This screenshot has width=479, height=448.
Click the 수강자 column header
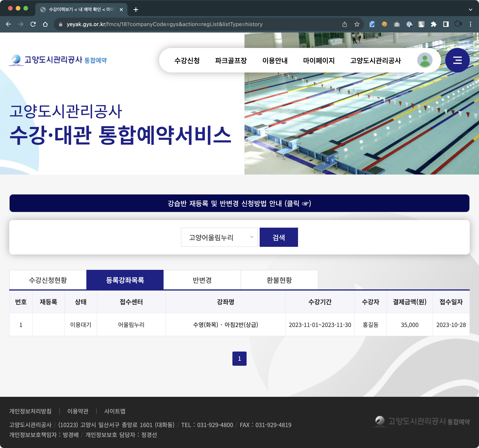pyautogui.click(x=371, y=302)
